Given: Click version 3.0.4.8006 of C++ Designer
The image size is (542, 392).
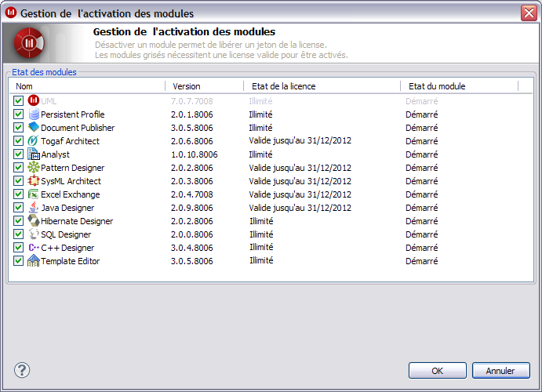Looking at the screenshot, I should click(192, 248).
